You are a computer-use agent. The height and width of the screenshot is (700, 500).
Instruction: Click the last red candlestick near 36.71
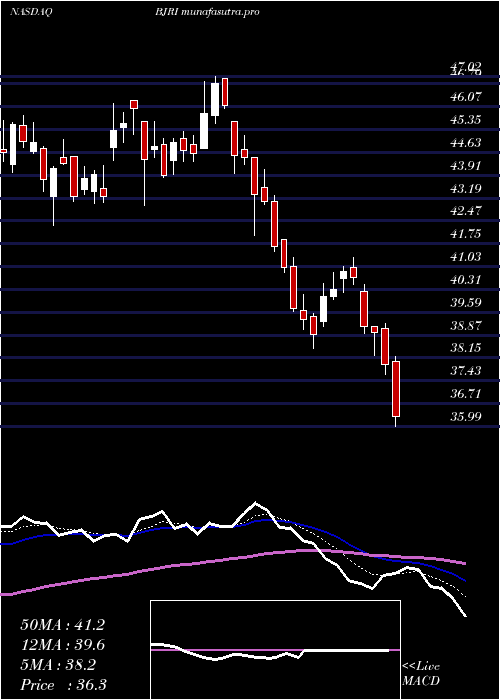tap(396, 389)
